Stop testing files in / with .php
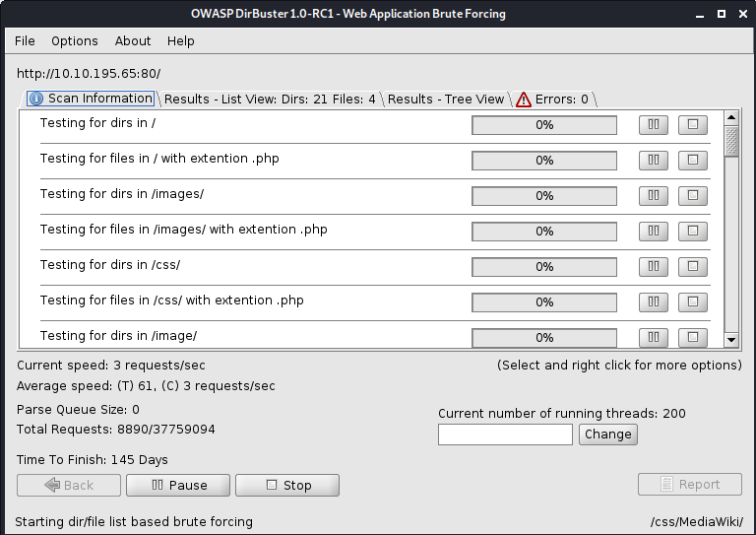The width and height of the screenshot is (756, 535). pos(693,161)
